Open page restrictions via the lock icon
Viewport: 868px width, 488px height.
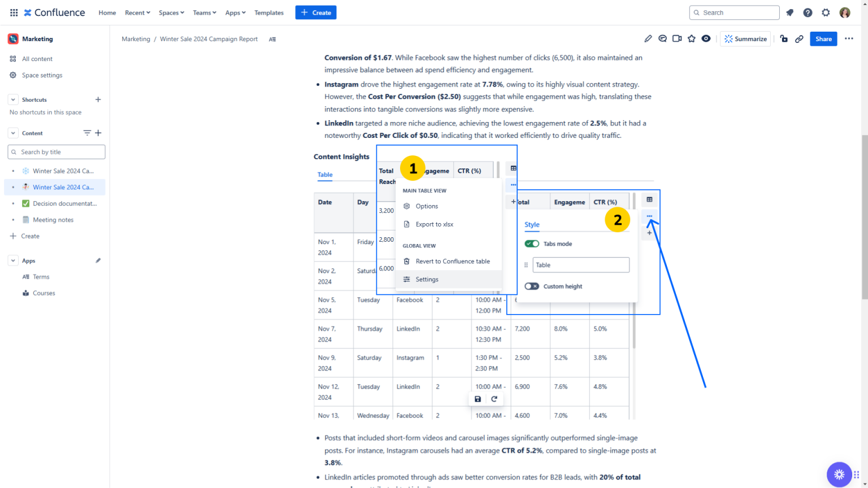point(784,38)
